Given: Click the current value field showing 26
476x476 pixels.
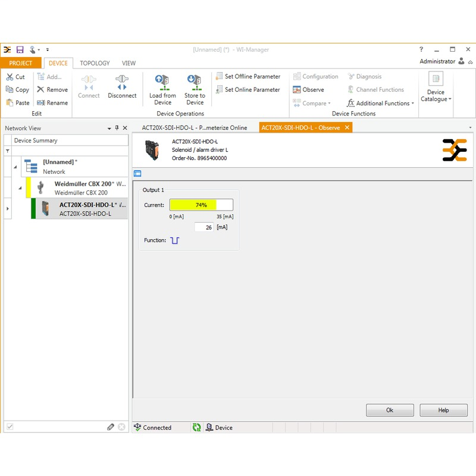Looking at the screenshot, I should (204, 227).
